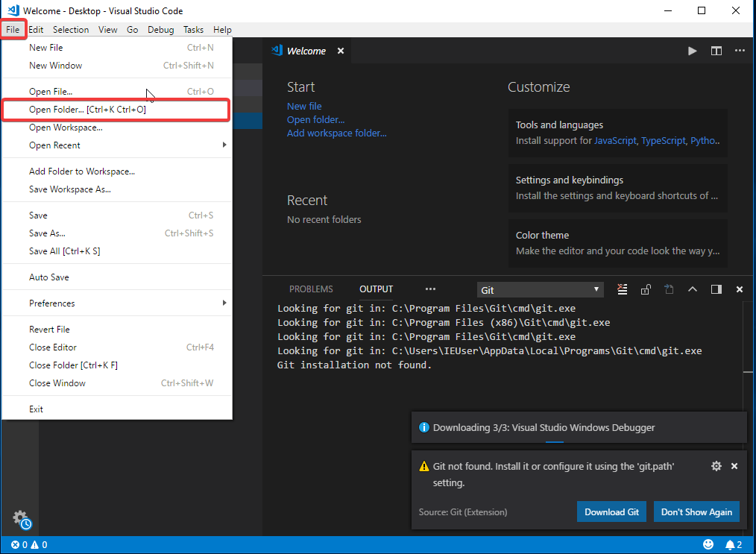Switch to the PROBLEMS panel tab
The height and width of the screenshot is (554, 756).
(311, 289)
